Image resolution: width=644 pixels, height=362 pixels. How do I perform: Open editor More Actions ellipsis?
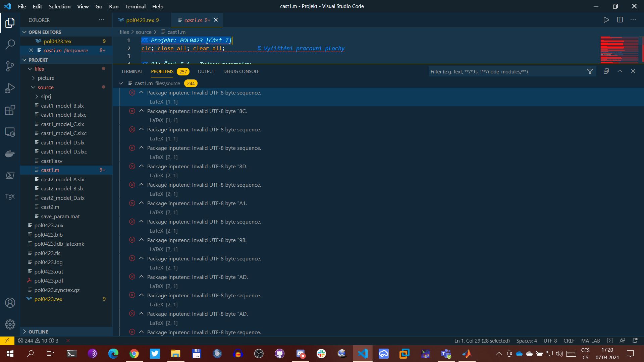click(x=633, y=20)
